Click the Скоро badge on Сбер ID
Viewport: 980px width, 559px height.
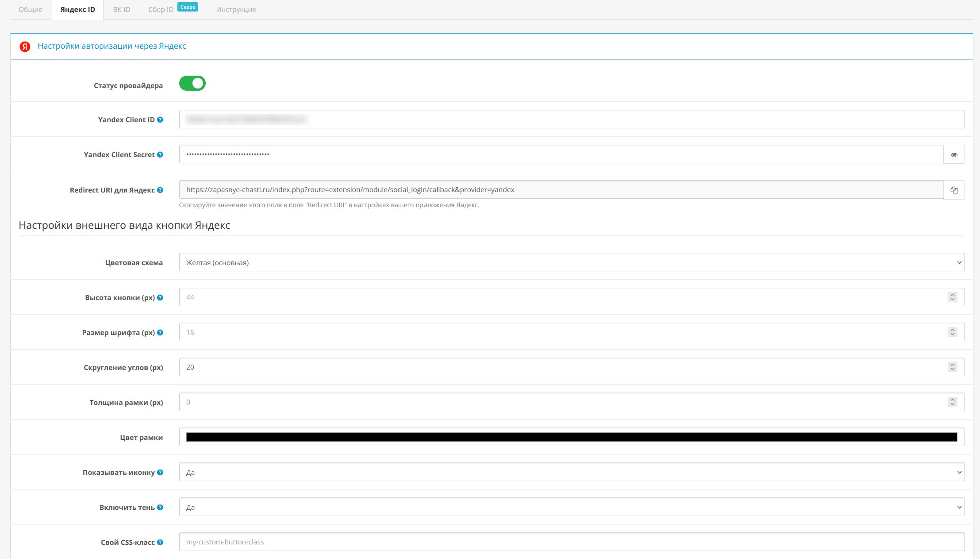188,7
